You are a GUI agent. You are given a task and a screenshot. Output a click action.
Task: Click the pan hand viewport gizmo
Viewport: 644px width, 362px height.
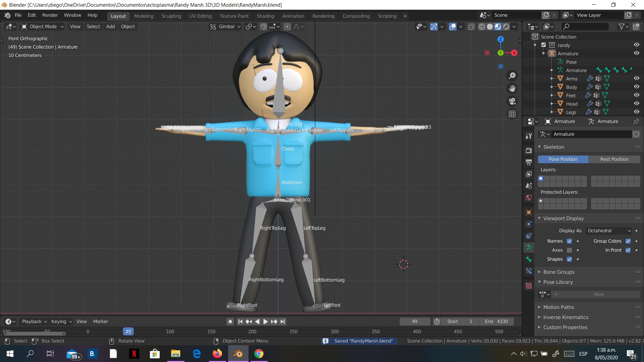pyautogui.click(x=512, y=88)
